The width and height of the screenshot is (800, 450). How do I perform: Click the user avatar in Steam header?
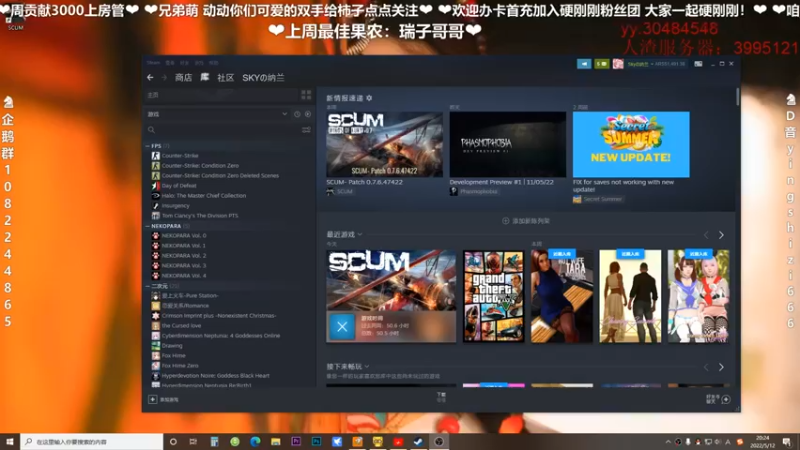coord(618,64)
